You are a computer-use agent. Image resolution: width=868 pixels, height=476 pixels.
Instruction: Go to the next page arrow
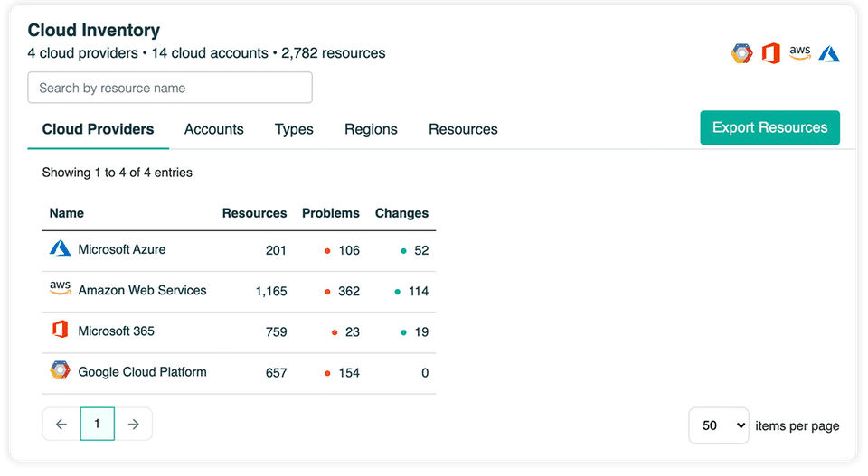pyautogui.click(x=134, y=424)
